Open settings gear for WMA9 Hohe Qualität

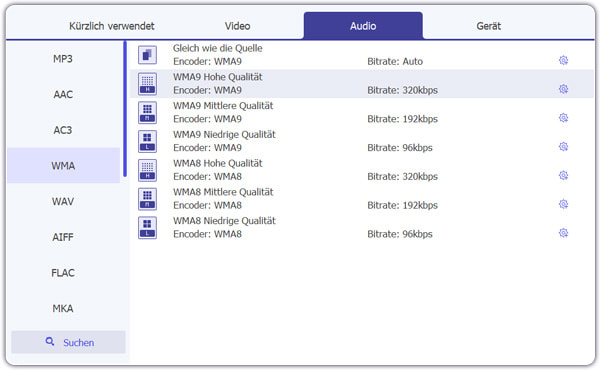(x=563, y=89)
